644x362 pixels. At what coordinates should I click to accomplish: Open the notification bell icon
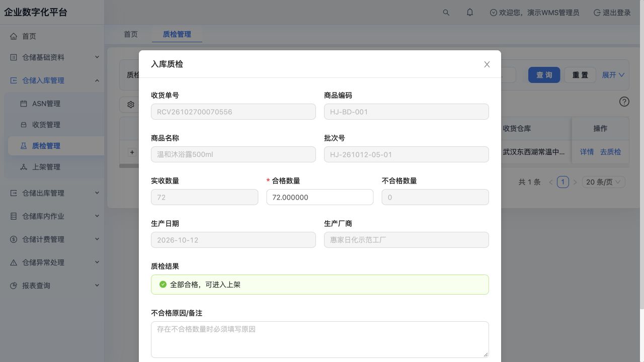click(470, 13)
